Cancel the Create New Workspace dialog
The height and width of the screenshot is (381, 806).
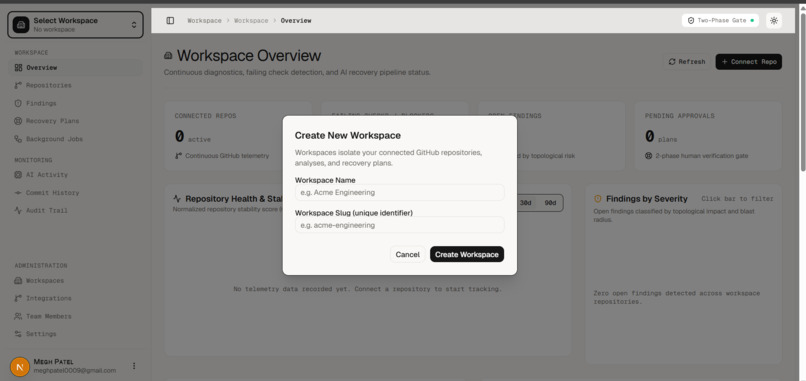pyautogui.click(x=408, y=255)
